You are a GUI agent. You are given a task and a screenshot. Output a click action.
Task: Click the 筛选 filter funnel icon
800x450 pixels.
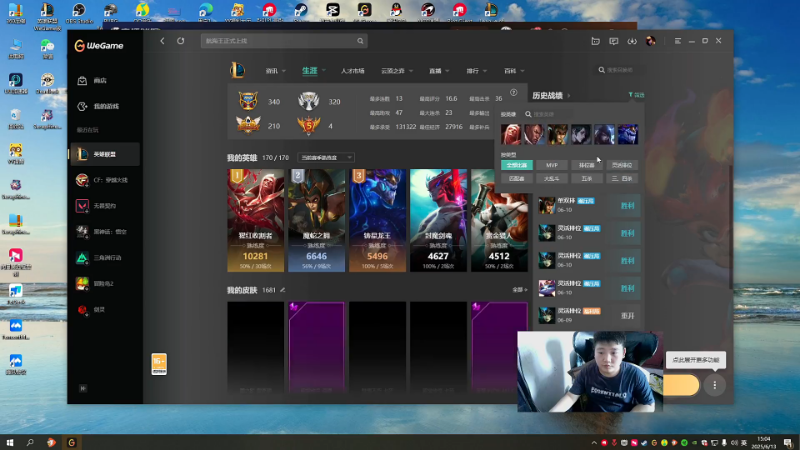tap(636, 95)
